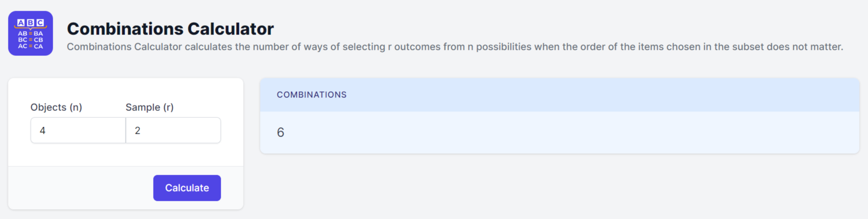
Task: Click the Sample (r) label
Action: point(149,107)
